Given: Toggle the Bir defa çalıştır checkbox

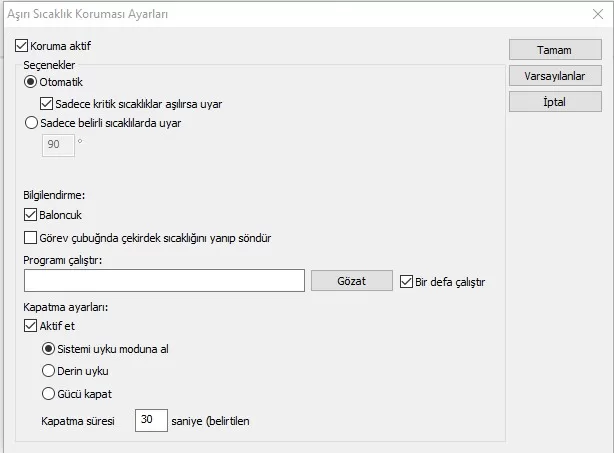Looking at the screenshot, I should click(x=406, y=282).
